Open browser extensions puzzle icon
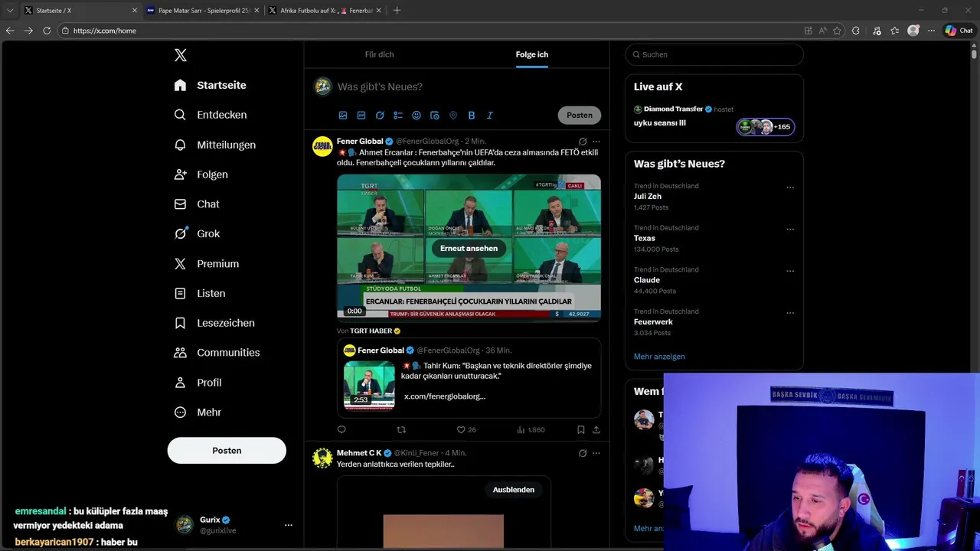The height and width of the screenshot is (551, 980). pos(855,31)
